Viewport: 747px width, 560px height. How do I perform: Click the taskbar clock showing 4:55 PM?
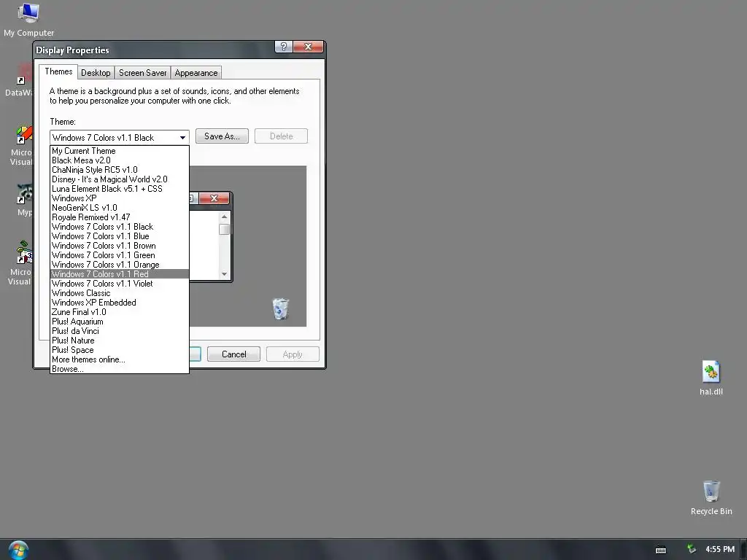pyautogui.click(x=720, y=549)
